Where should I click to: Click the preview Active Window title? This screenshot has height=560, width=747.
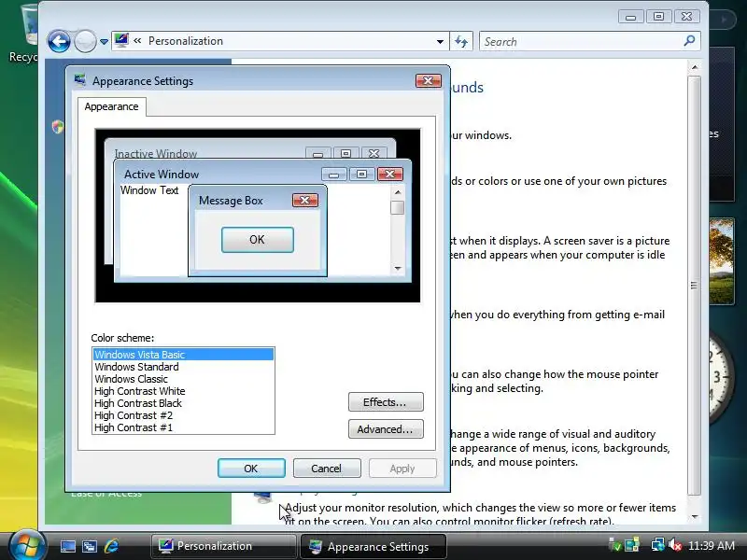[162, 175]
